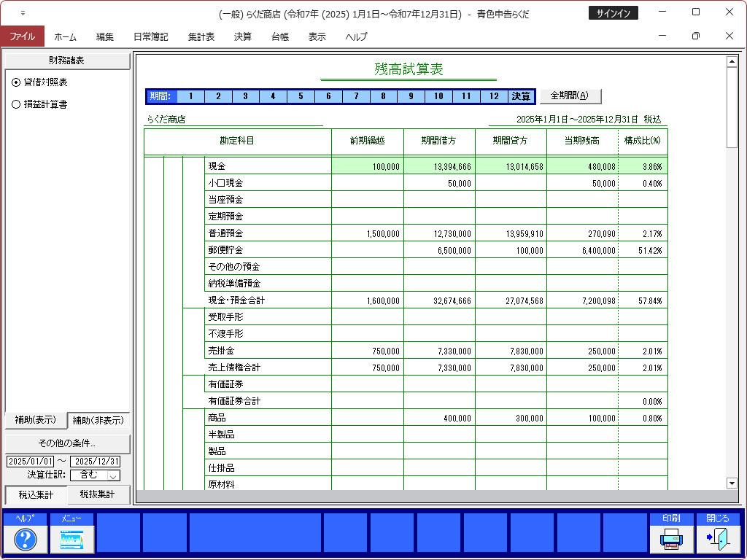
Task: Click the Help question mark icon
Action: (x=26, y=539)
